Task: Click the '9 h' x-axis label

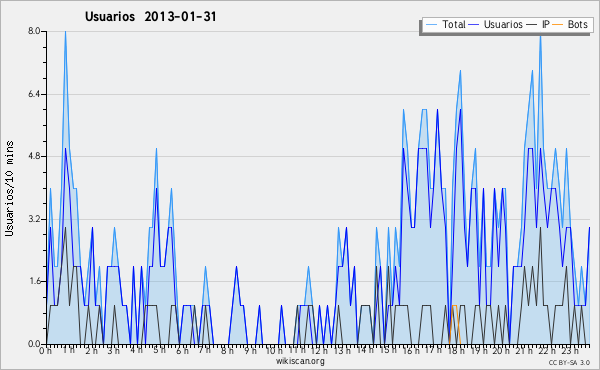Action: (250, 351)
